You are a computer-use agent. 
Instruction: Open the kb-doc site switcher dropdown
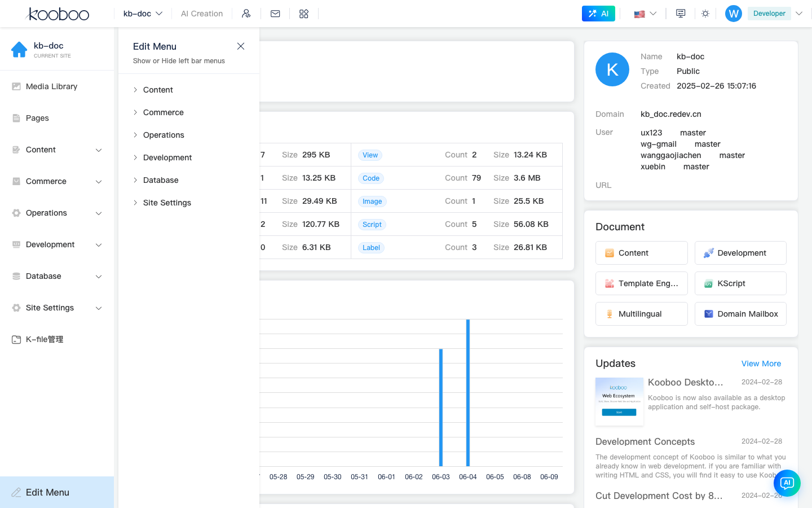click(x=143, y=14)
